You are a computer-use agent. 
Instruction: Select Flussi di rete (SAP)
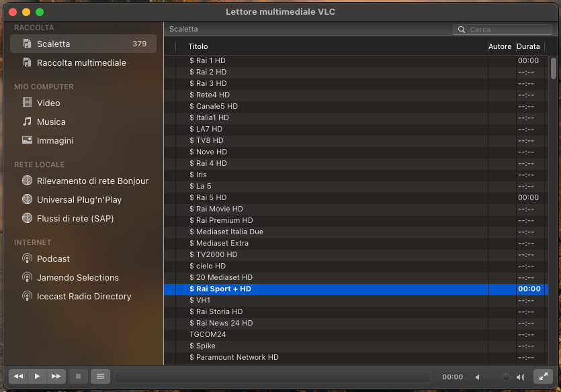pos(83,218)
